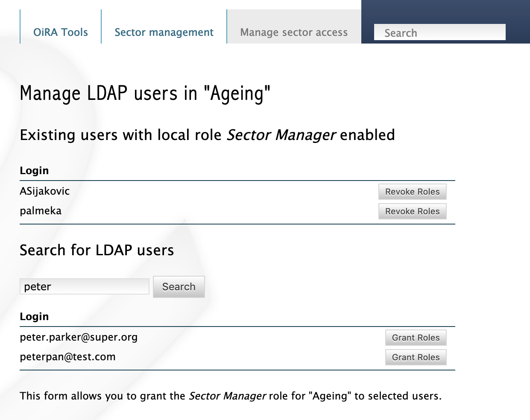Focus the LDAP search box containing "peter"

85,286
